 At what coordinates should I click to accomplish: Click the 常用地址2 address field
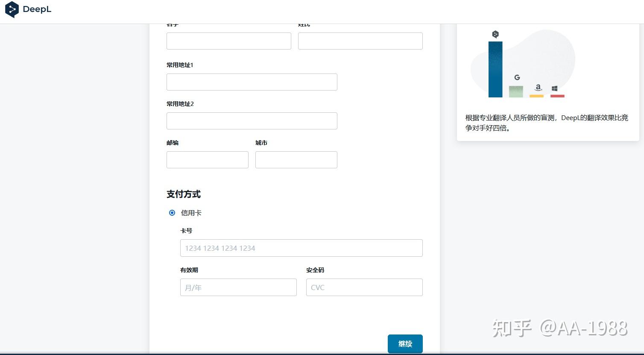251,120
